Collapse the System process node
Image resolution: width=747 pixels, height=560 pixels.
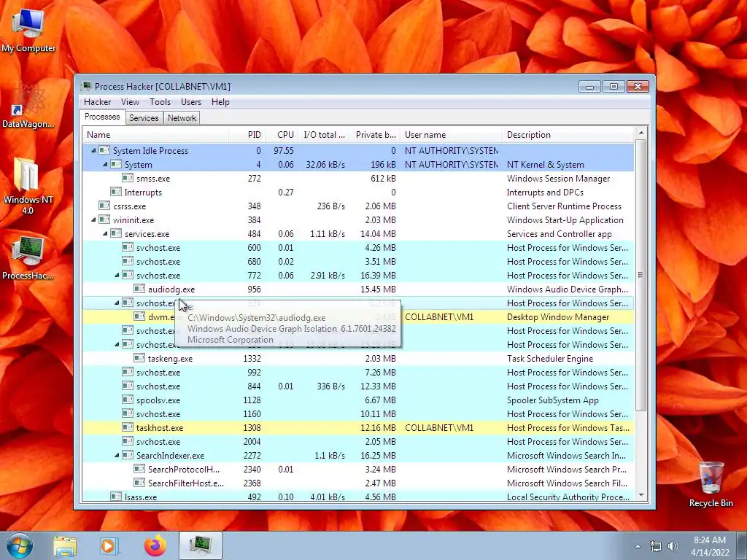105,164
